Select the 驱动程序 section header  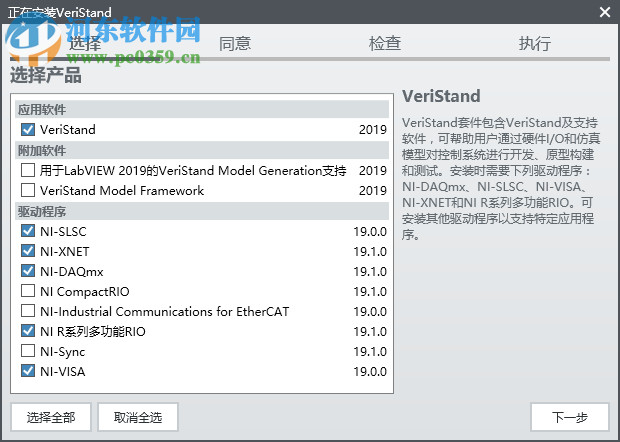202,212
